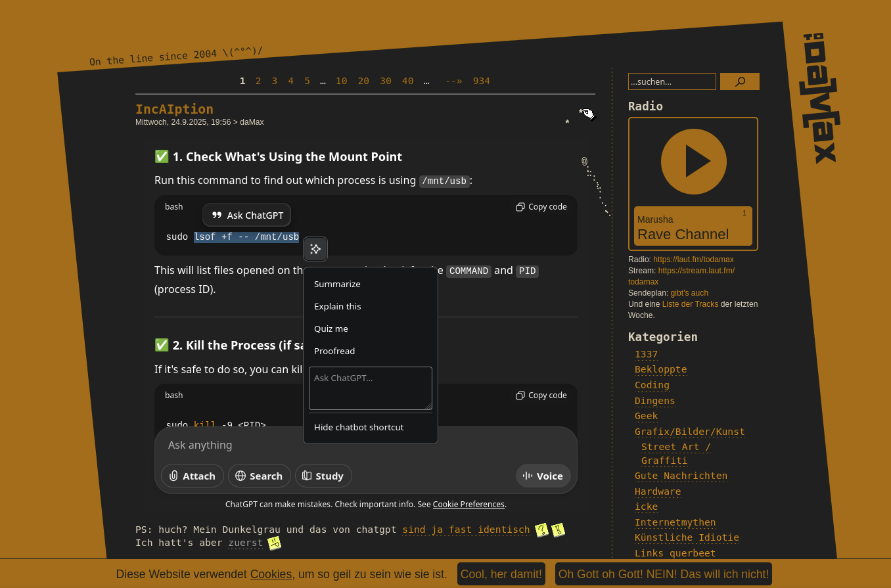
Task: Select Quiz me option
Action: click(331, 328)
